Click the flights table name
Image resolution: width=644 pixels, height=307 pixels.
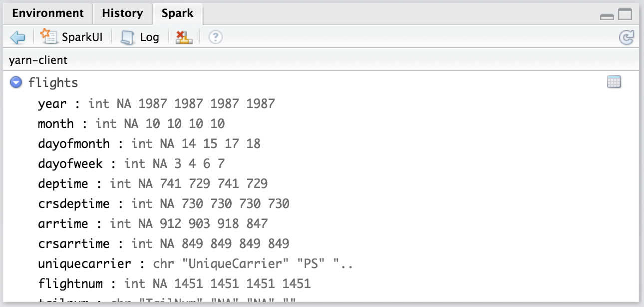click(53, 82)
